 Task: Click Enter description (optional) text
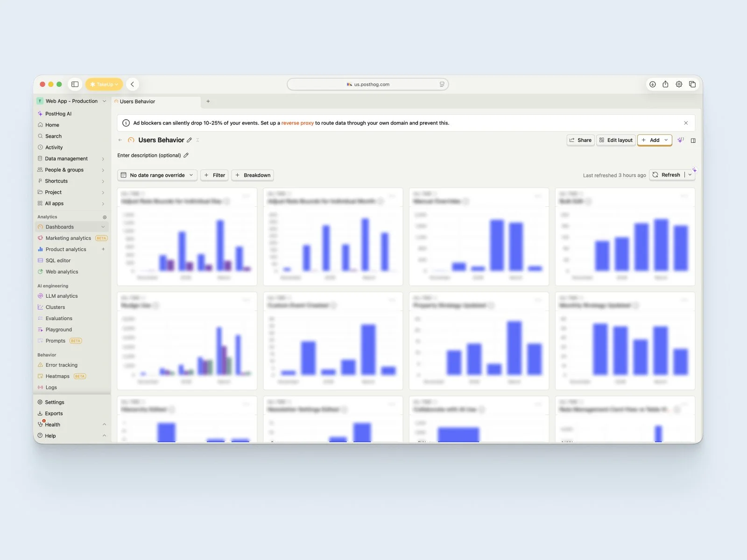tap(149, 155)
